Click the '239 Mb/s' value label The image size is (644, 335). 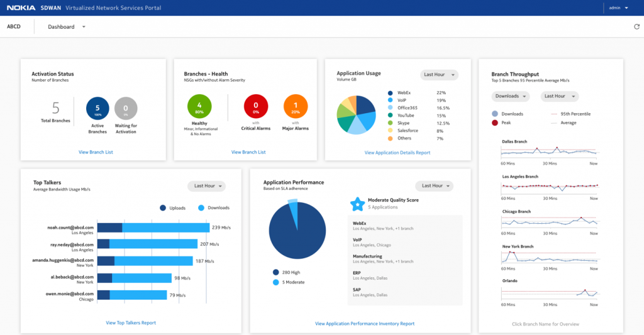(x=221, y=228)
